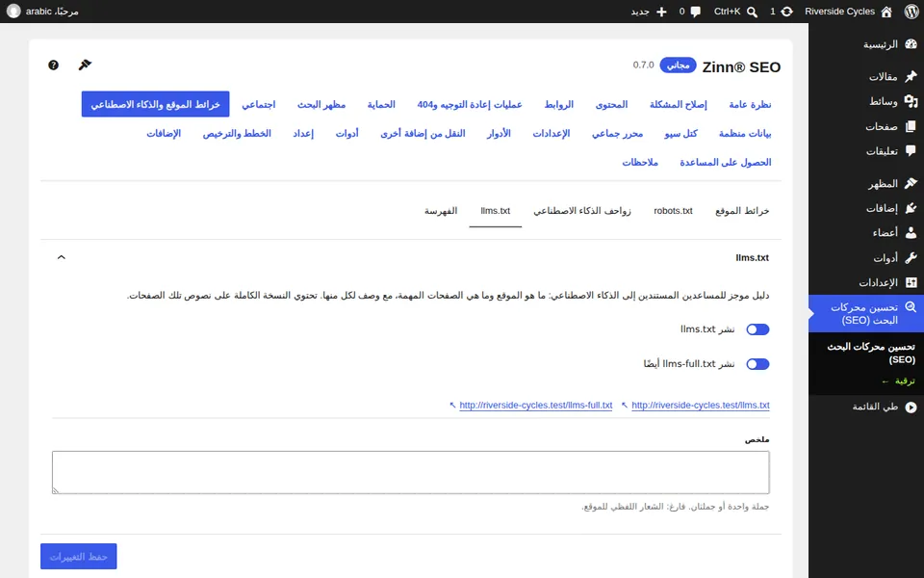The height and width of the screenshot is (578, 924).
Task: Click the help question-mark icon
Action: [53, 65]
